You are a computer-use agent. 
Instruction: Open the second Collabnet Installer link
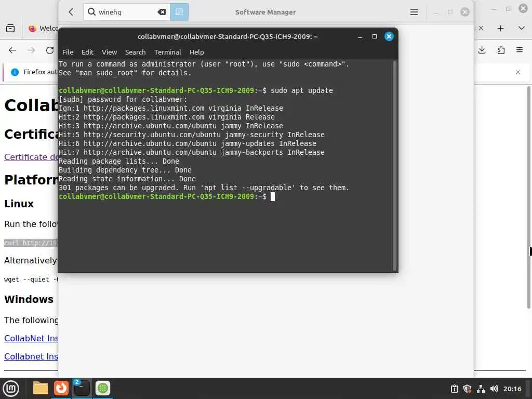point(31,356)
